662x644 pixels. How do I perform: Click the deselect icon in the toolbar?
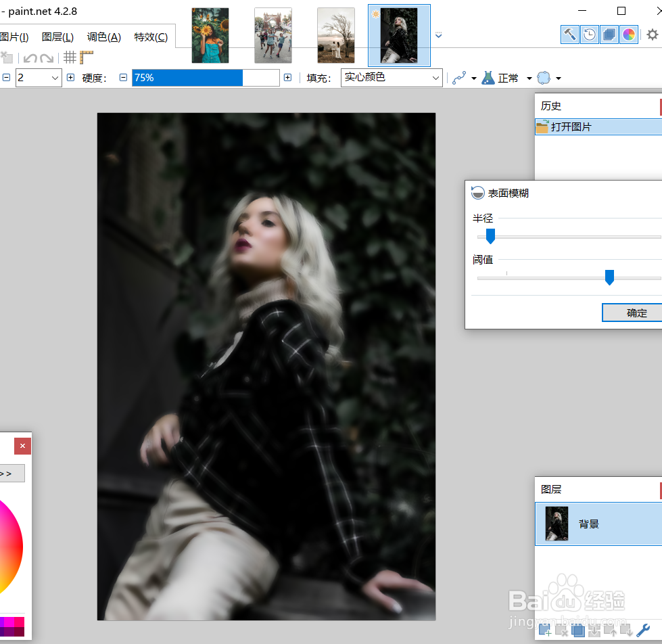click(7, 57)
